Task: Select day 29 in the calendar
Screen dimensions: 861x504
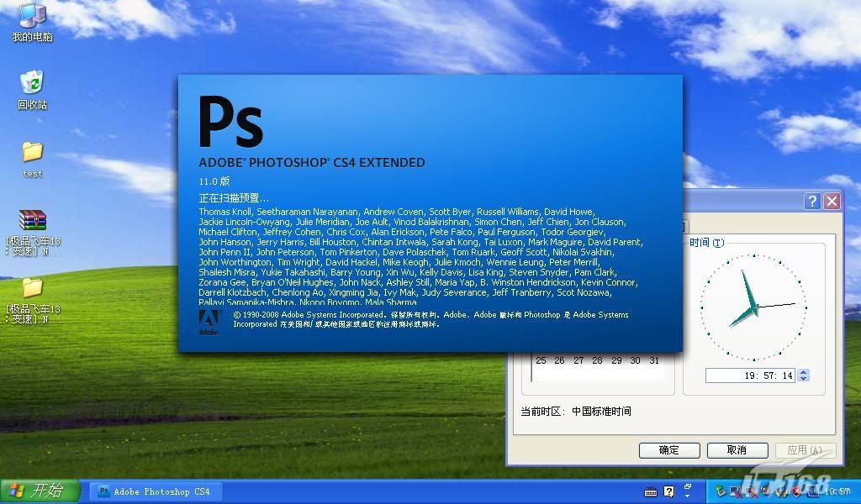Action: [616, 360]
